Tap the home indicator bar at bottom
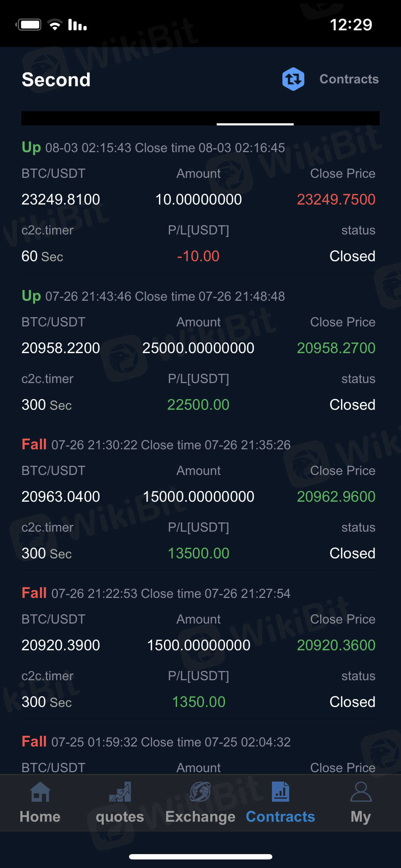The width and height of the screenshot is (401, 868). 200,857
